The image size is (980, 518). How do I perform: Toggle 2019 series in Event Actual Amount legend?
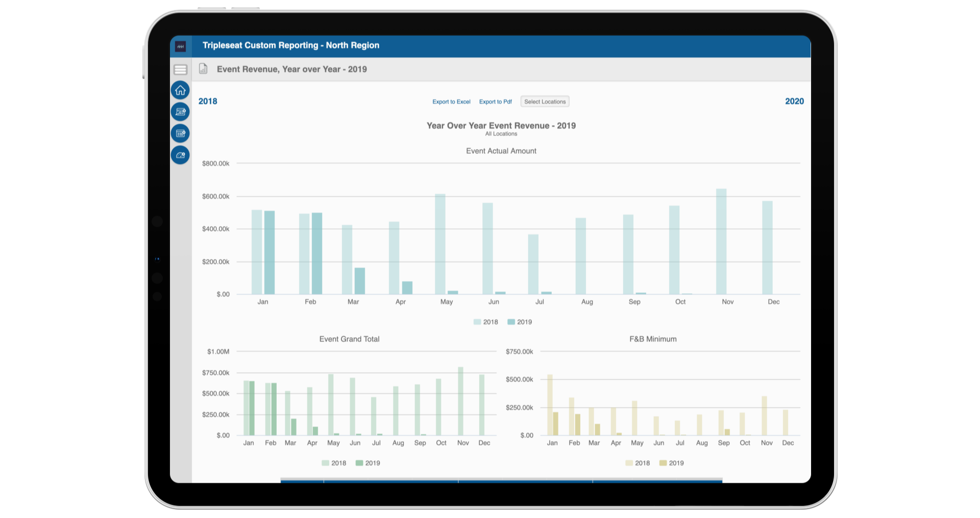520,322
